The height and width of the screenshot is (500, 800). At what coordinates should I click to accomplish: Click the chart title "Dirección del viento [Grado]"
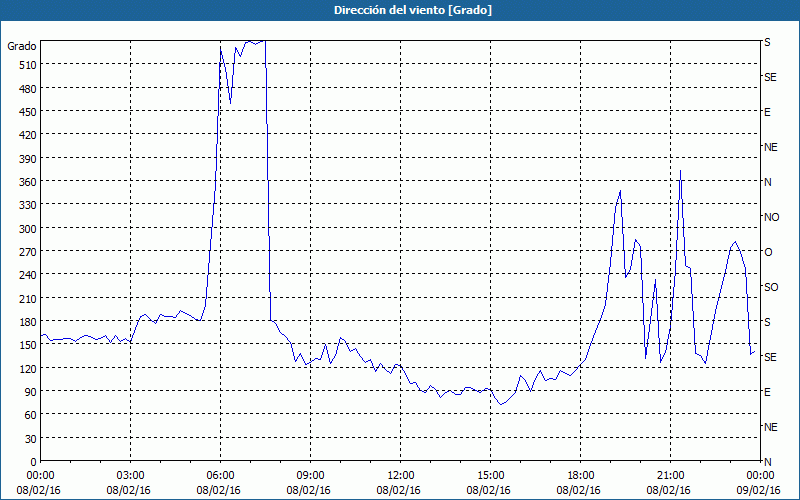(x=413, y=10)
